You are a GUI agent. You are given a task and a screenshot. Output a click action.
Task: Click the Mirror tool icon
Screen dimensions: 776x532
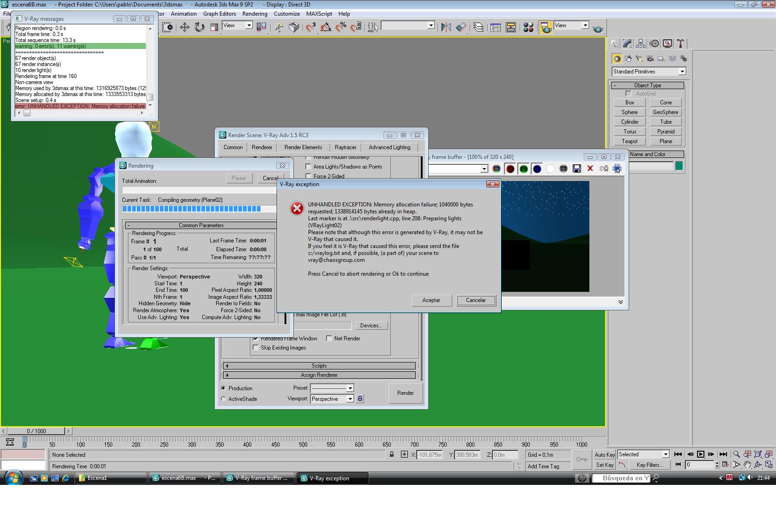click(446, 27)
